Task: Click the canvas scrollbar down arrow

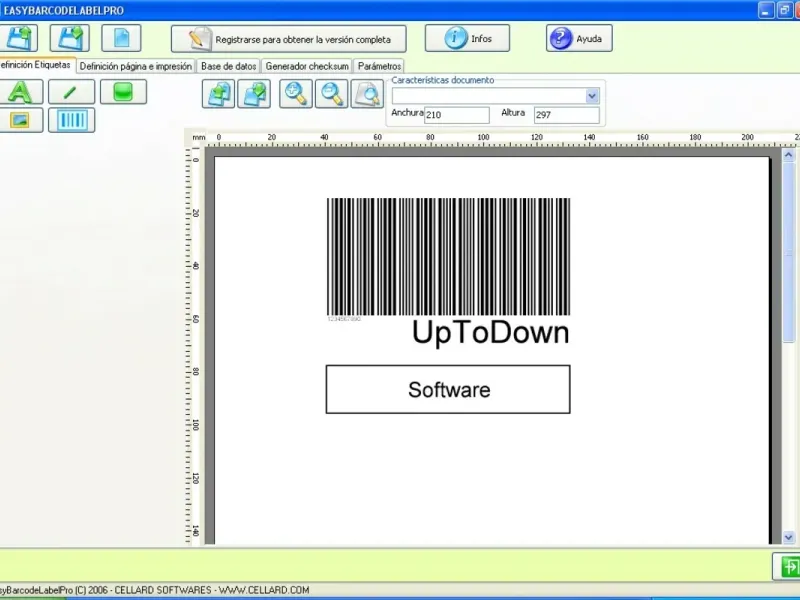Action: coord(789,537)
